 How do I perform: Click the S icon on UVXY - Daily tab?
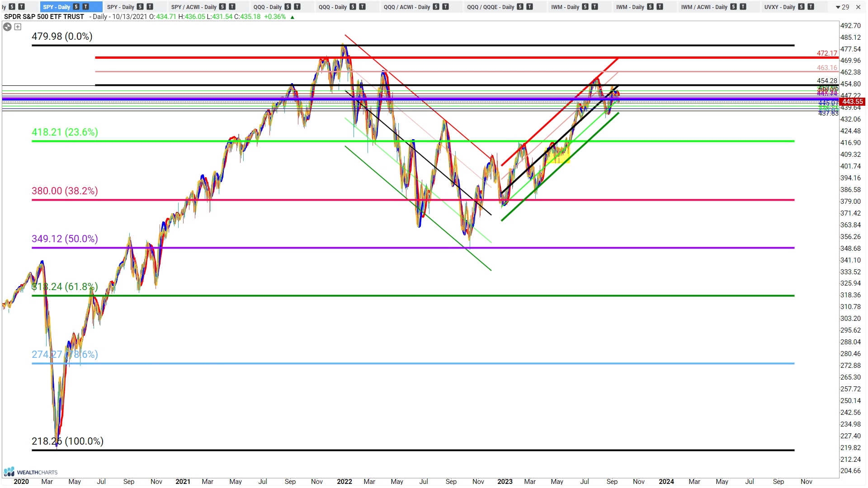point(802,7)
